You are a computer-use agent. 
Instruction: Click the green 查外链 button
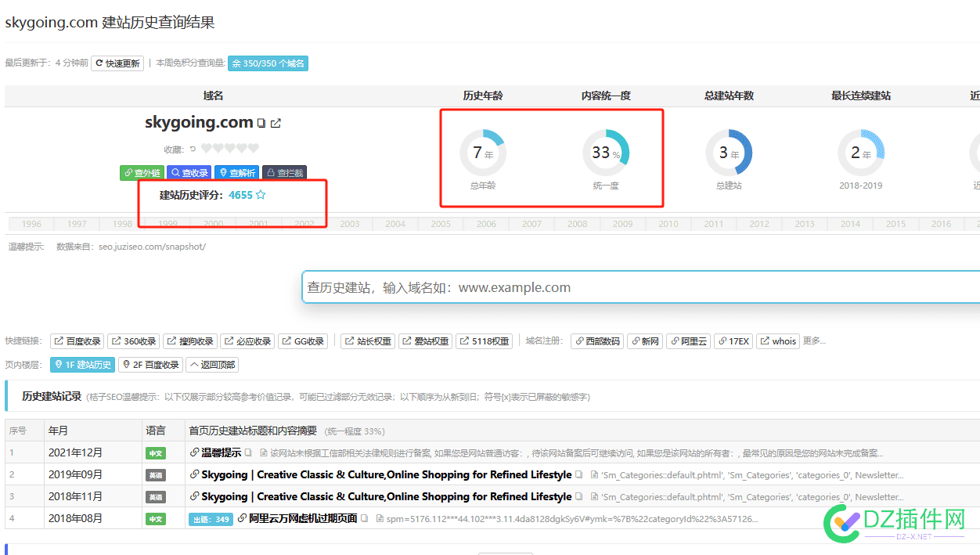(x=142, y=172)
